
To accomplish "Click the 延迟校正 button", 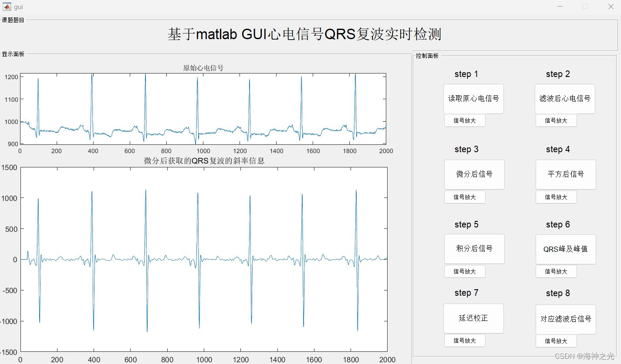I will click(x=473, y=318).
